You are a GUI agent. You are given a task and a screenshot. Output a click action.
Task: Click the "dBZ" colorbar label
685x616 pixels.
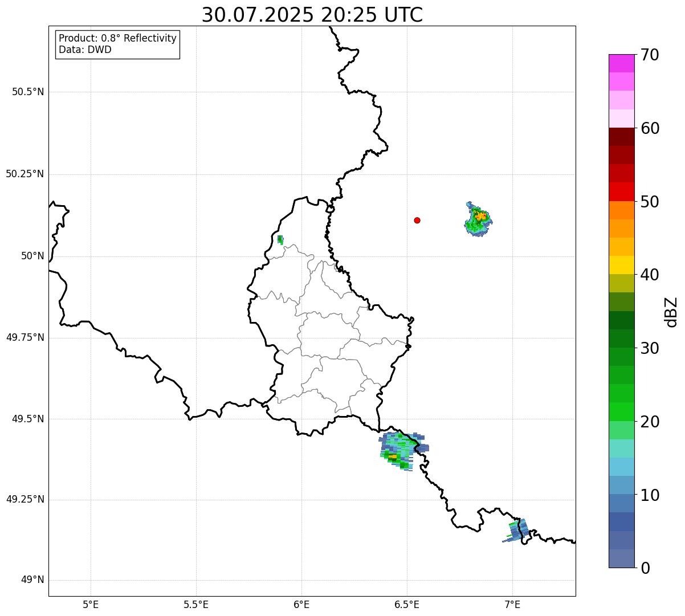point(671,312)
